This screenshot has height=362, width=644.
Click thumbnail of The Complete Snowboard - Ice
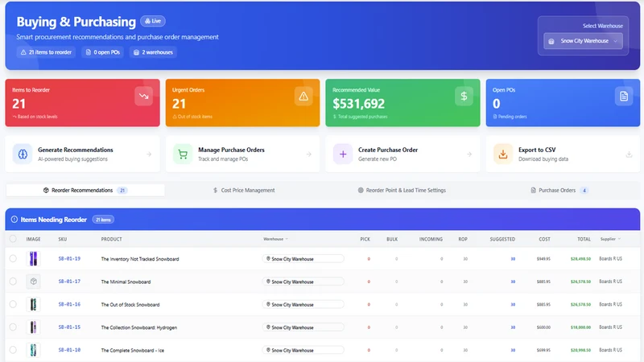(x=33, y=350)
